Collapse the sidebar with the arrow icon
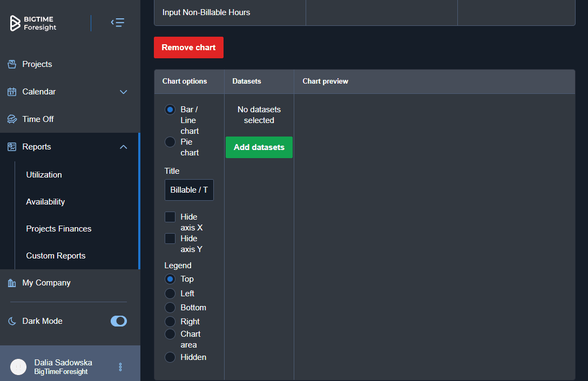Image resolution: width=588 pixels, height=381 pixels. [x=117, y=23]
